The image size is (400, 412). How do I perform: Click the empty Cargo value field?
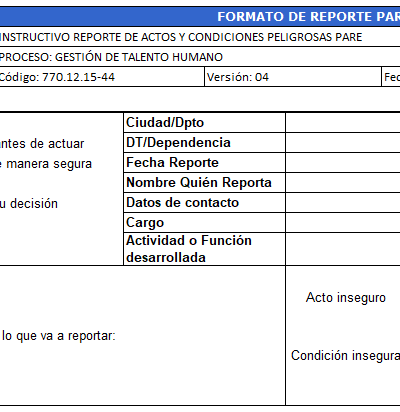pyautogui.click(x=343, y=223)
